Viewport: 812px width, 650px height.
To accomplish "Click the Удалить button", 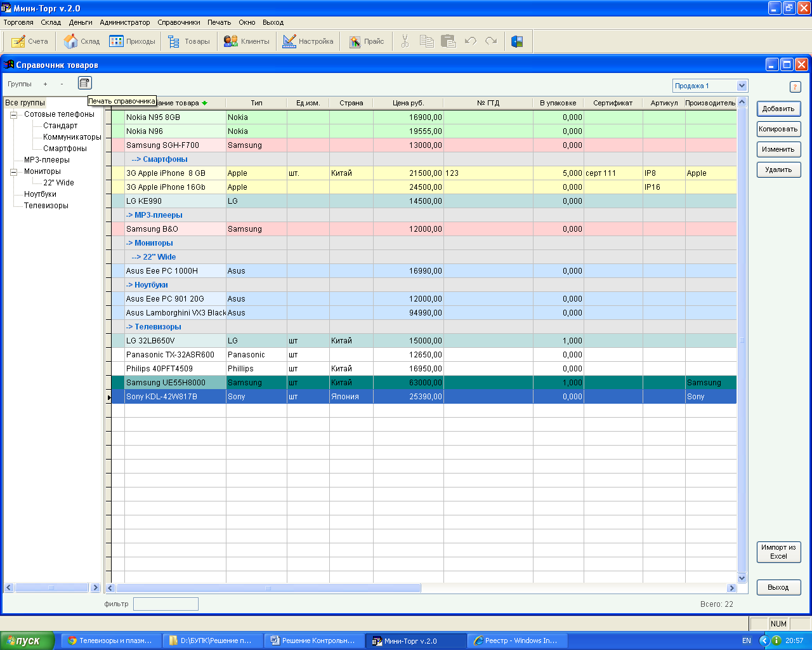I will [x=778, y=169].
